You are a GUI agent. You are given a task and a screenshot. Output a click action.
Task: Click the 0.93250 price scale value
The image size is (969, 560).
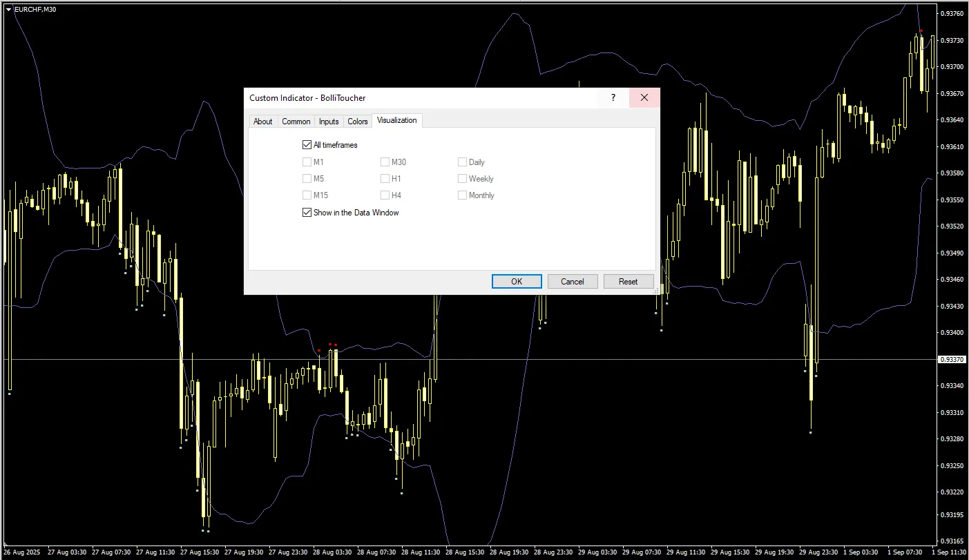(952, 466)
